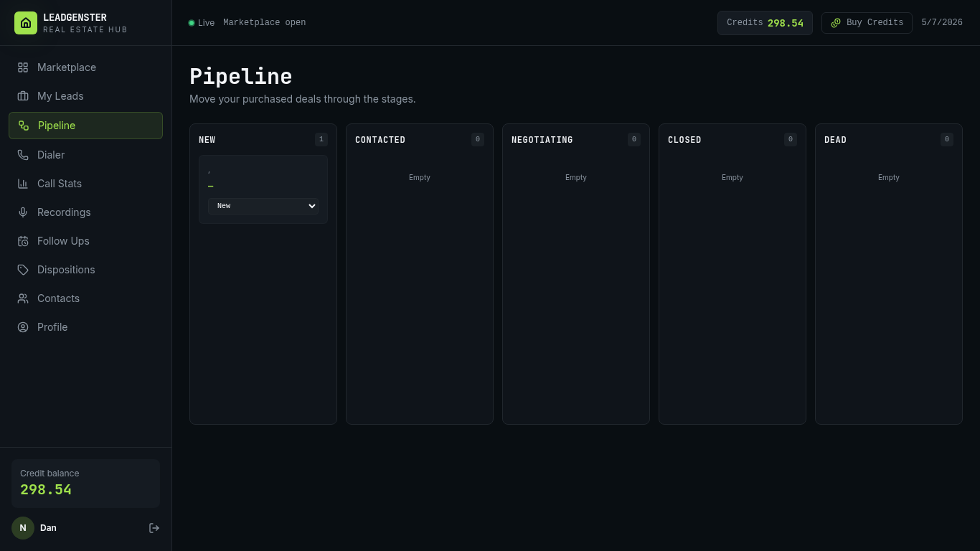Select the Pipeline menu item
980x551 pixels.
pos(85,126)
